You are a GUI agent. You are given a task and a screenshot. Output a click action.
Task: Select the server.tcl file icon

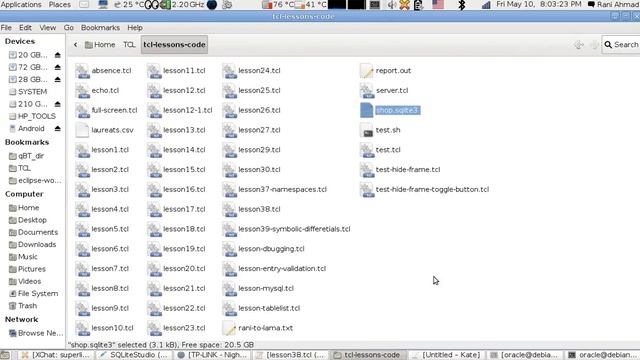[367, 91]
